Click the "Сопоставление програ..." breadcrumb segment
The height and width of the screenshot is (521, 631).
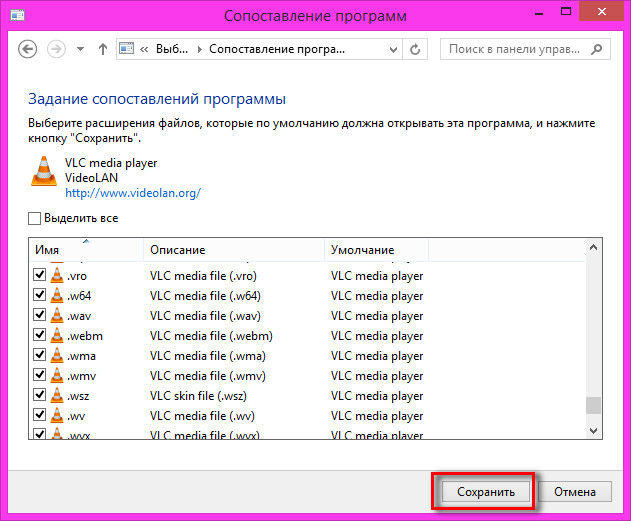click(277, 49)
